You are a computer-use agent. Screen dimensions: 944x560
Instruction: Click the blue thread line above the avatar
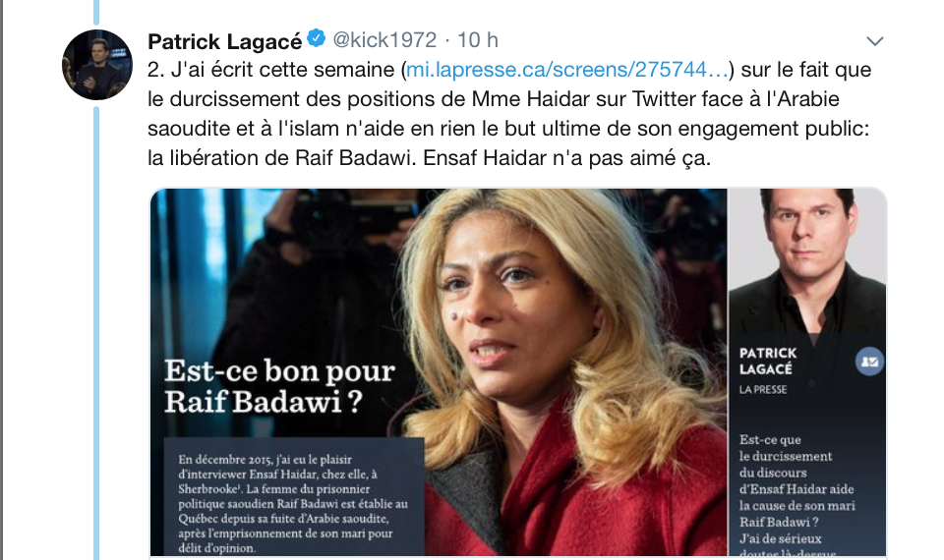tap(96, 12)
